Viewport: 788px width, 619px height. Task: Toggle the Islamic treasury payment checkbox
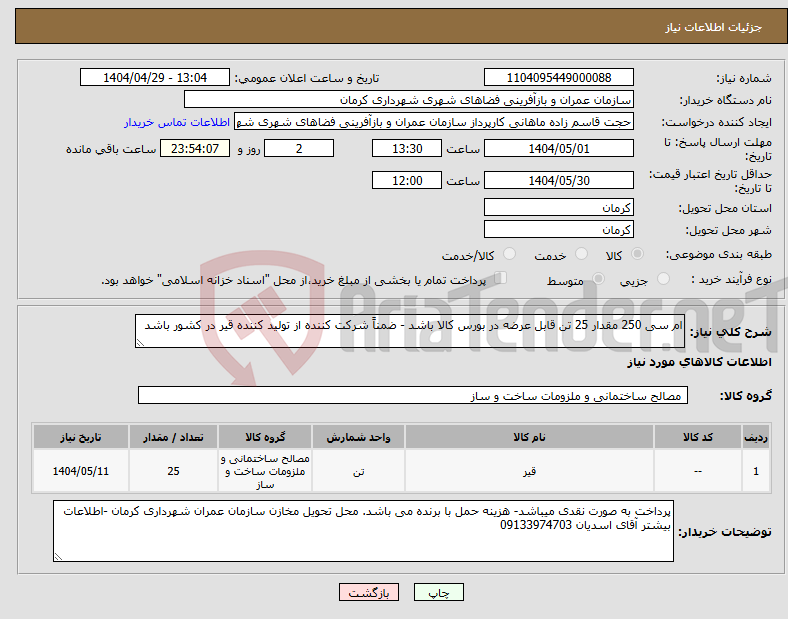tap(501, 278)
